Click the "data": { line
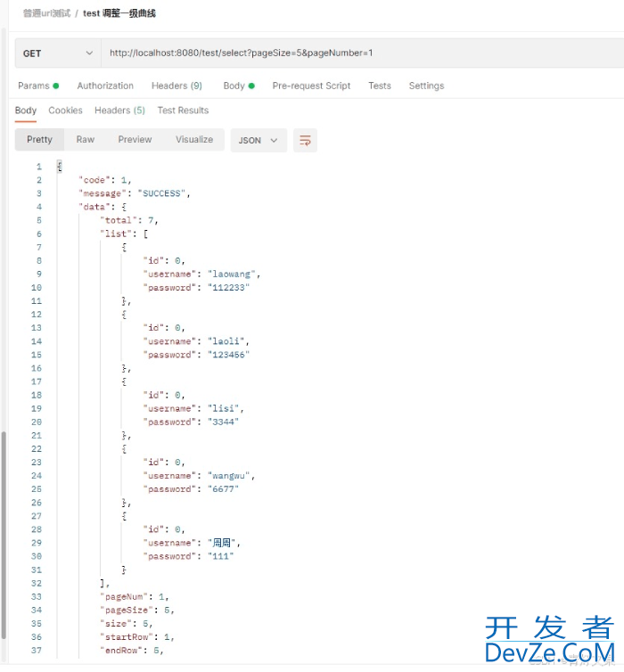 103,207
